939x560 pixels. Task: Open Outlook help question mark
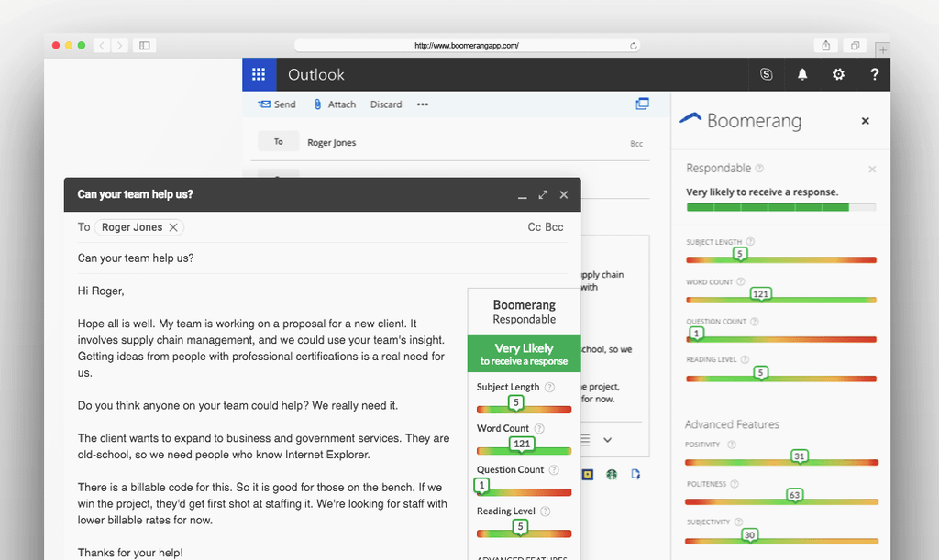click(874, 74)
